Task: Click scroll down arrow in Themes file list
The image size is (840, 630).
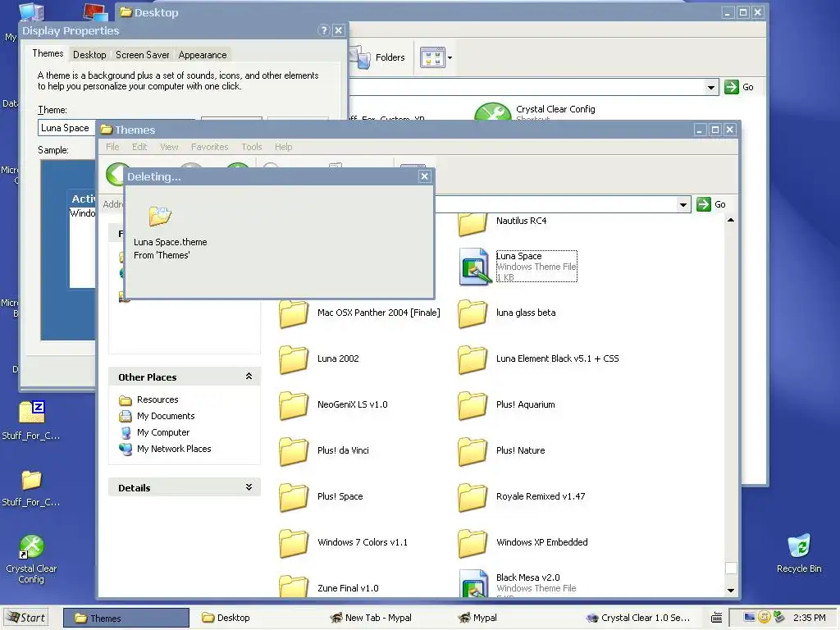Action: 731,590
